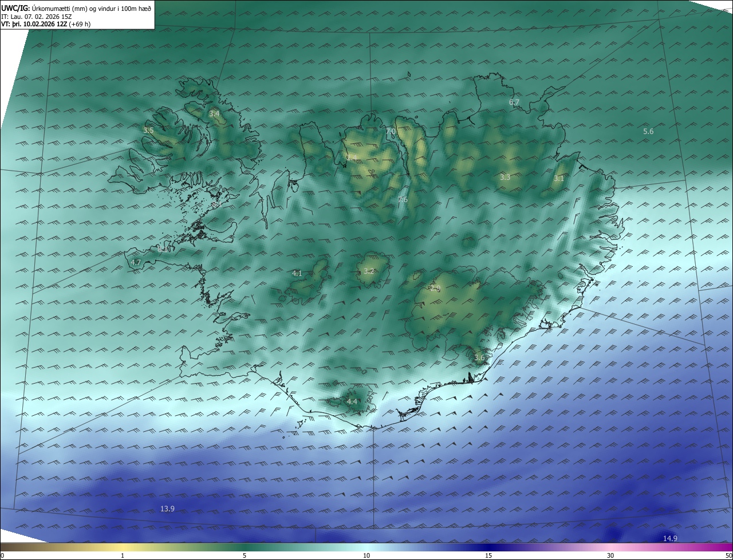Click the colorbar tick label 15
The height and width of the screenshot is (560, 733).
click(488, 555)
